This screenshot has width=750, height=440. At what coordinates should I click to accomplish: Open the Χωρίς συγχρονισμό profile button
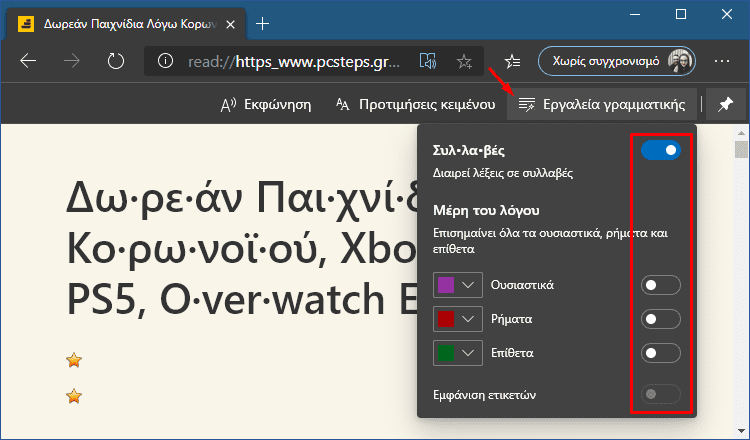617,61
